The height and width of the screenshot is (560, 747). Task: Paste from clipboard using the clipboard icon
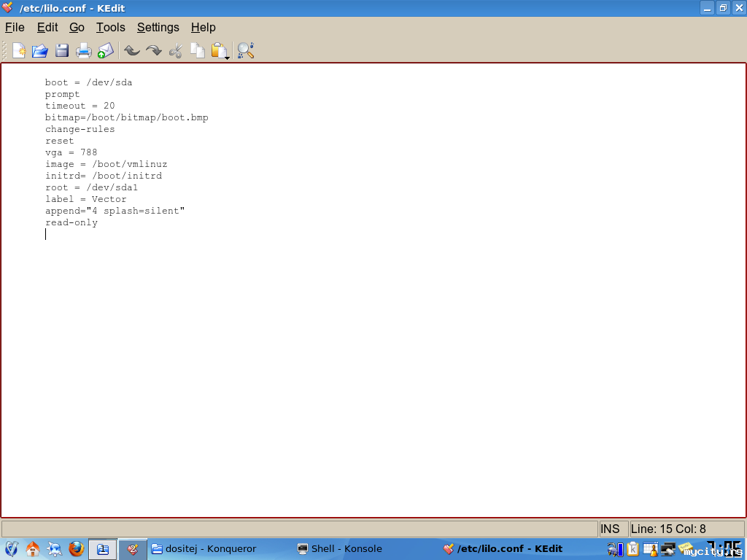[218, 50]
